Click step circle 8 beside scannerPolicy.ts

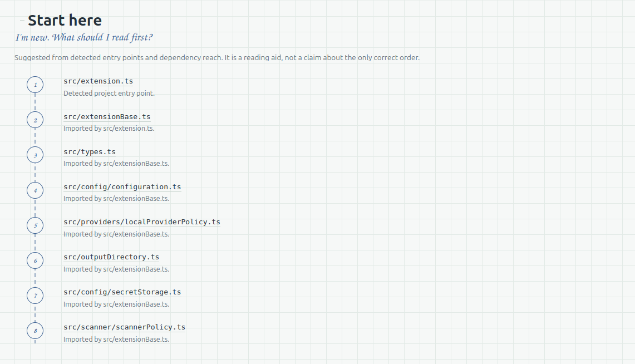pos(35,331)
